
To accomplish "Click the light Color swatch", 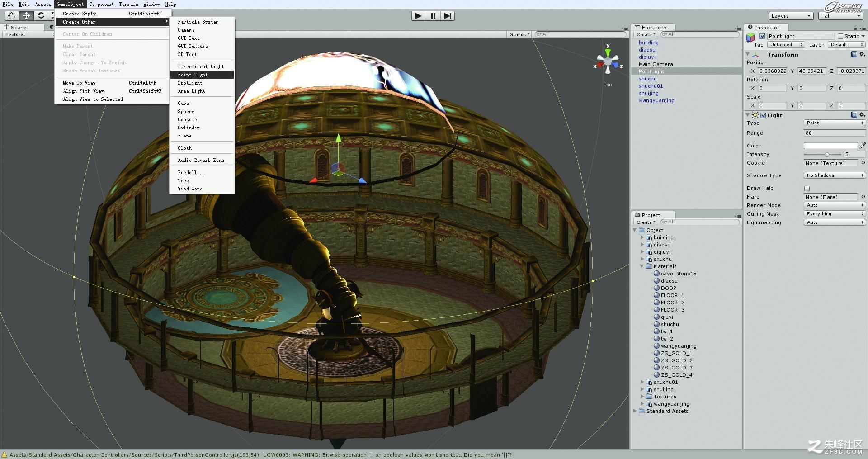I will (x=830, y=146).
